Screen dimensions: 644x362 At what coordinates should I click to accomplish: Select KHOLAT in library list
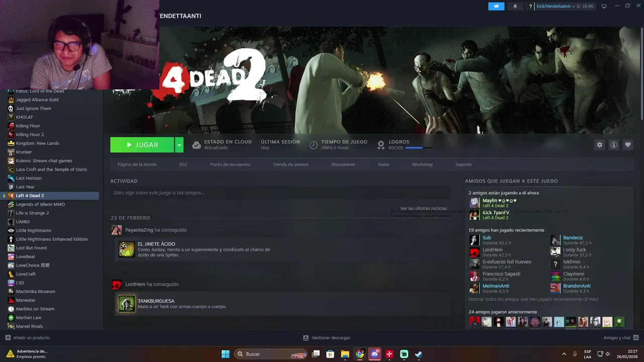(24, 117)
